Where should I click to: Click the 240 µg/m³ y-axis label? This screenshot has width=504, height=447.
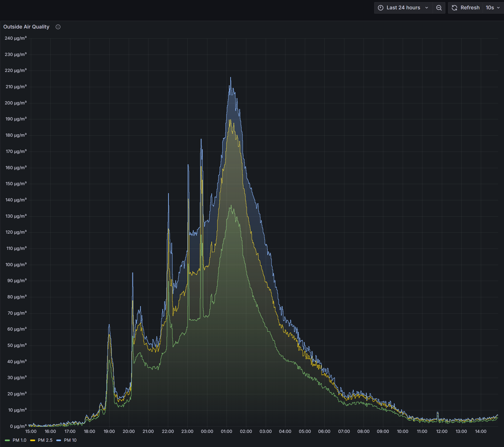pyautogui.click(x=16, y=38)
